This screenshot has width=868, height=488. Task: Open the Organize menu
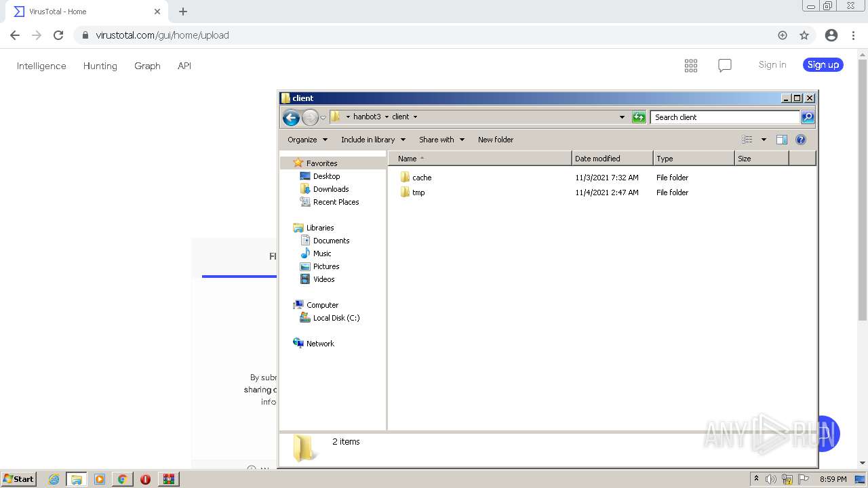point(308,140)
